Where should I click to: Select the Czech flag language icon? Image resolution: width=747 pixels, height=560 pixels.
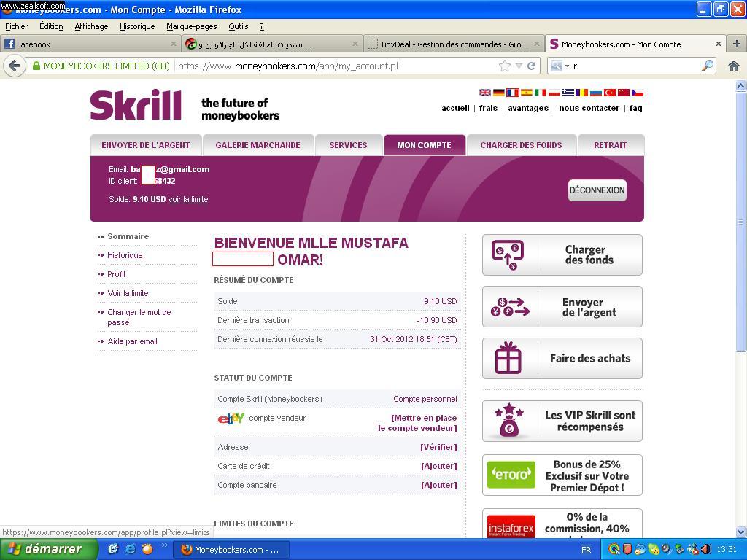click(638, 93)
